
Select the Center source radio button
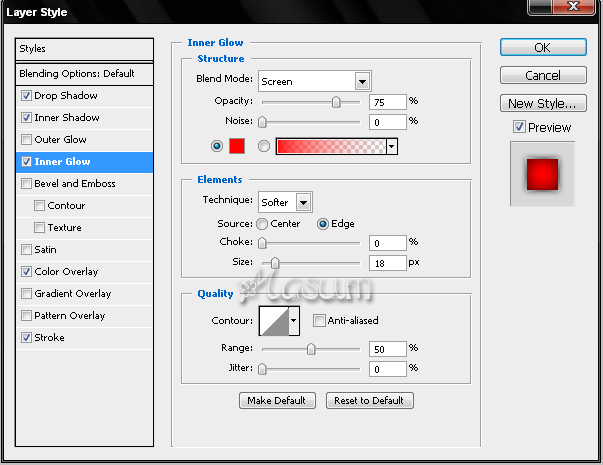click(x=262, y=224)
